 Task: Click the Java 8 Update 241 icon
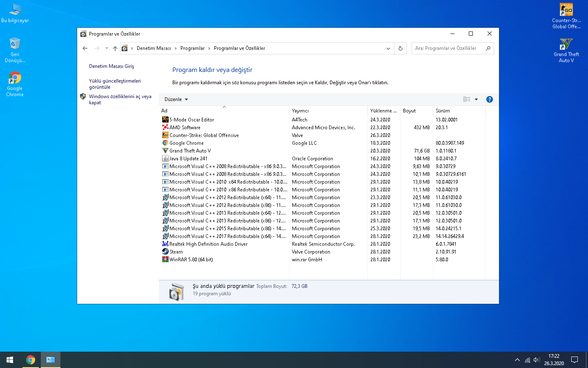[x=165, y=158]
